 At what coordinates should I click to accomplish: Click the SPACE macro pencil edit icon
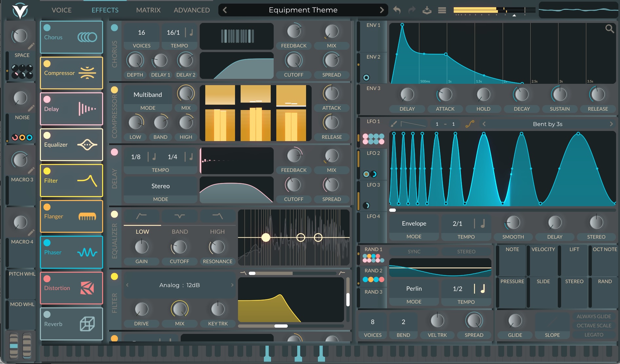tap(31, 46)
